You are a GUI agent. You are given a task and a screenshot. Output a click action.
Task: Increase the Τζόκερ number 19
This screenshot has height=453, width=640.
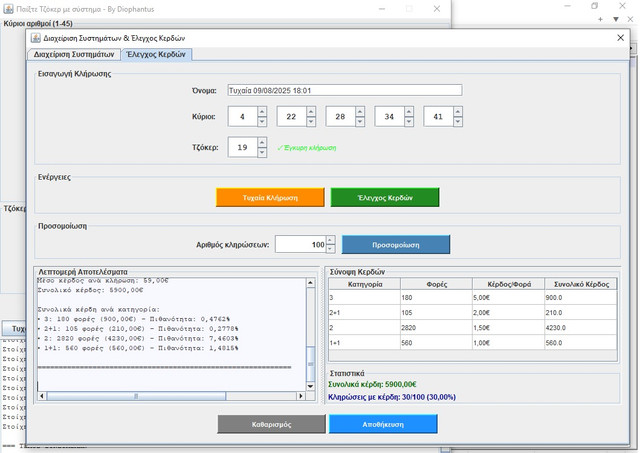(x=262, y=142)
